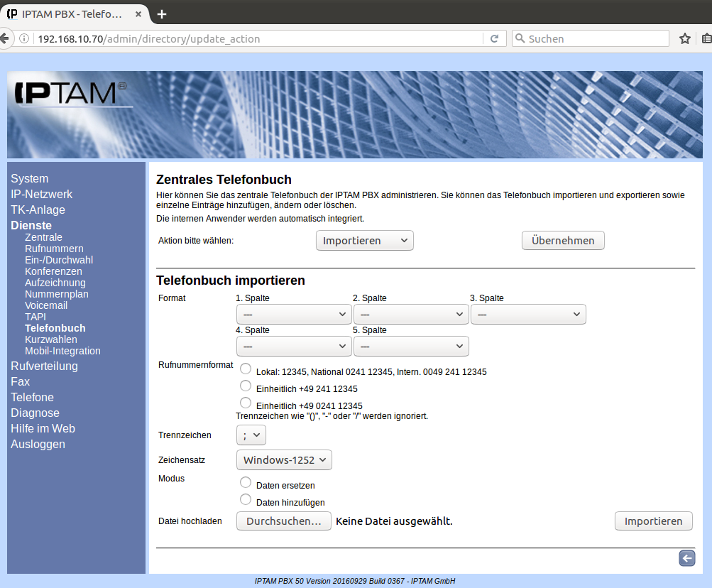Expand the '1. Spalte' format dropdown
This screenshot has width=712, height=588.
pyautogui.click(x=293, y=314)
